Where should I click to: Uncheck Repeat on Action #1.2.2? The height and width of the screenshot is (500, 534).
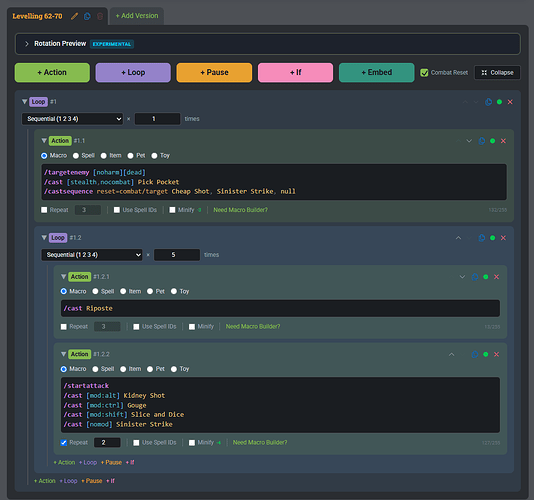[x=63, y=442]
